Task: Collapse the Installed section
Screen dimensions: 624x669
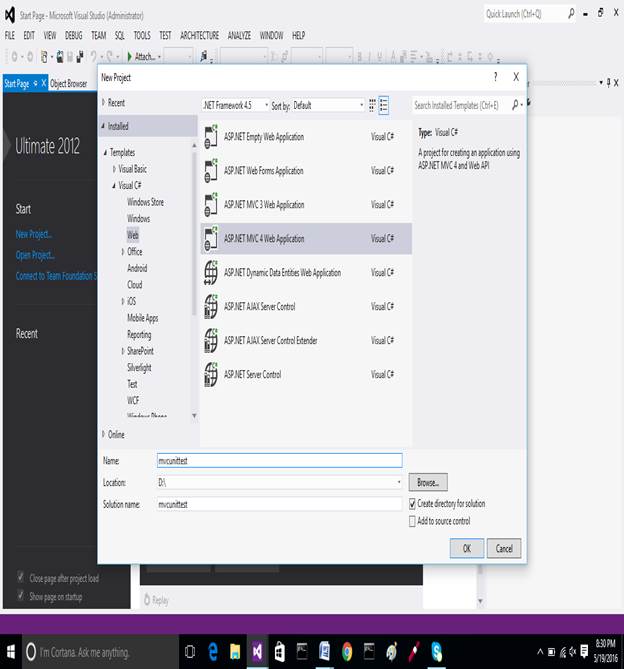Action: [x=103, y=126]
